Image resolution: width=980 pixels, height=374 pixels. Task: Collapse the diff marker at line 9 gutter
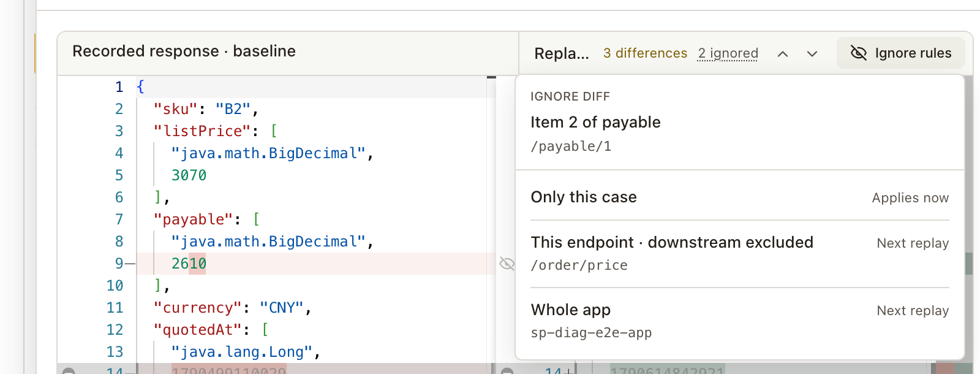[129, 264]
